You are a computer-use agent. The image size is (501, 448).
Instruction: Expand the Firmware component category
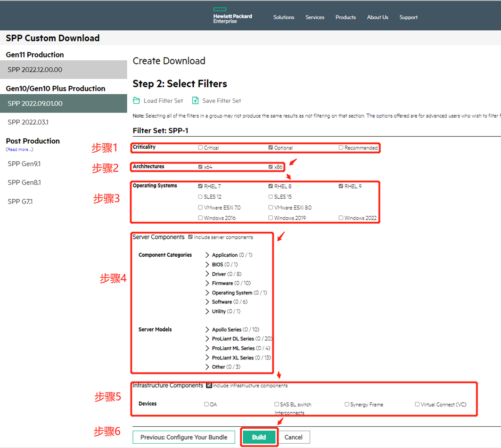pos(207,283)
